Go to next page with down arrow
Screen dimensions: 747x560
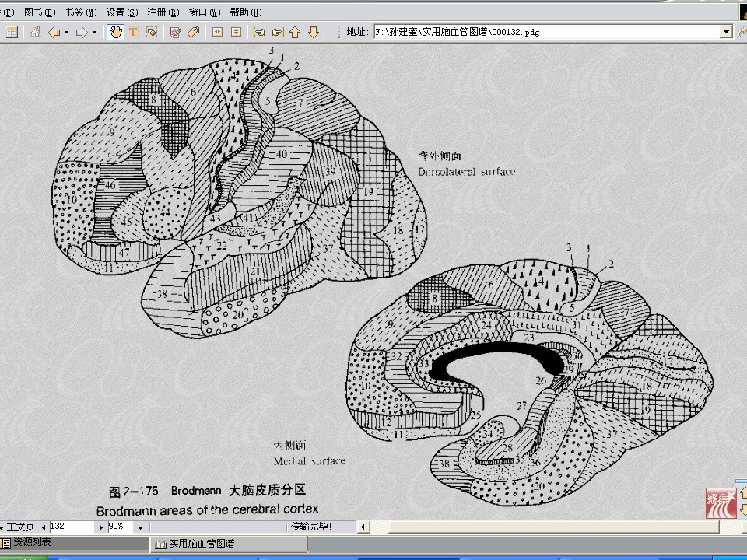click(x=314, y=32)
